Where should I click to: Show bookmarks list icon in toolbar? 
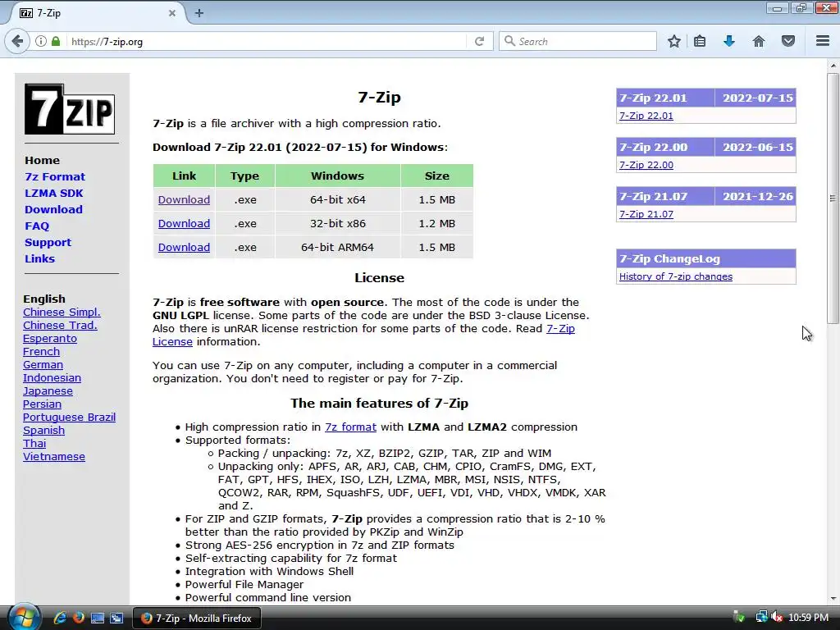coord(700,41)
